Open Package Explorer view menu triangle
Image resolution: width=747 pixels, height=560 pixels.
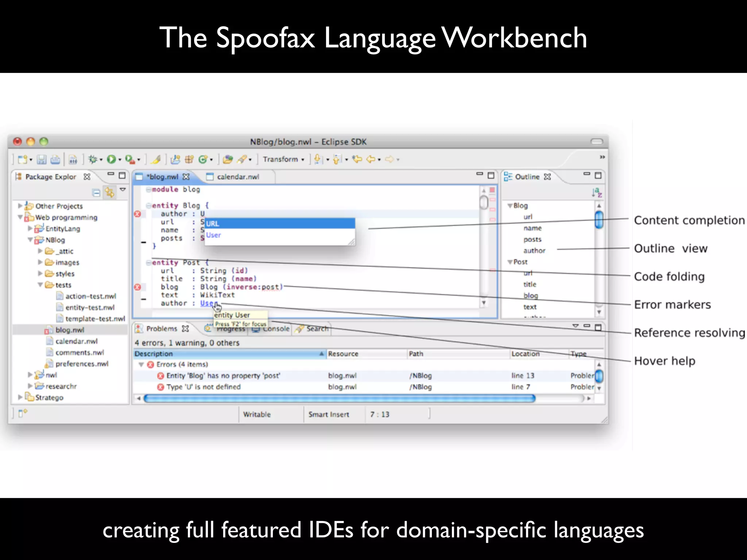tap(123, 190)
